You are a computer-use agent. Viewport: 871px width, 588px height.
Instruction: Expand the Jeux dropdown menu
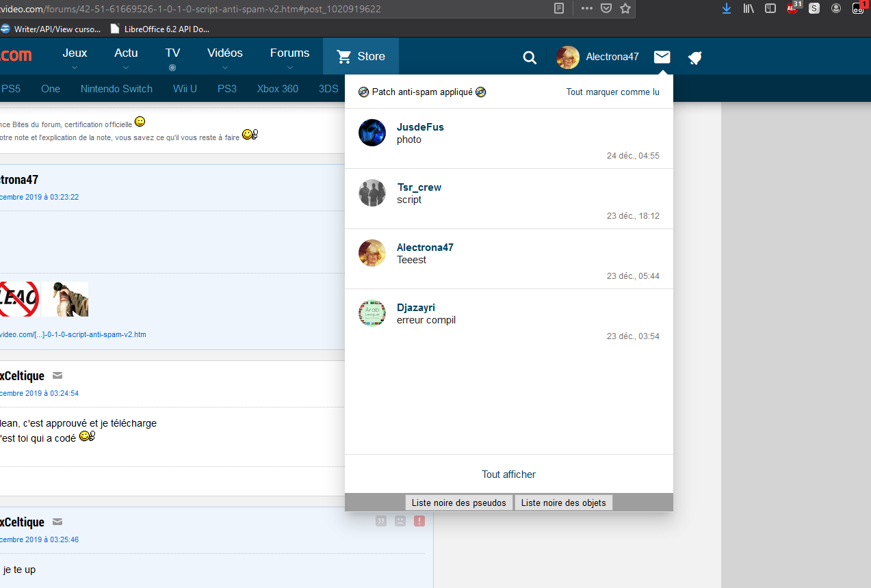(75, 57)
